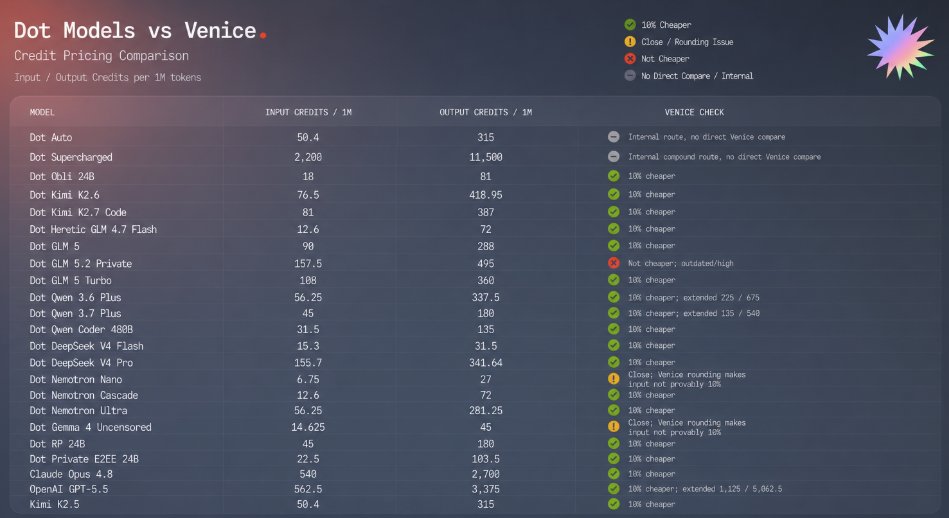
Task: Click the Internal compound route note for Supercharged
Action: coord(724,157)
